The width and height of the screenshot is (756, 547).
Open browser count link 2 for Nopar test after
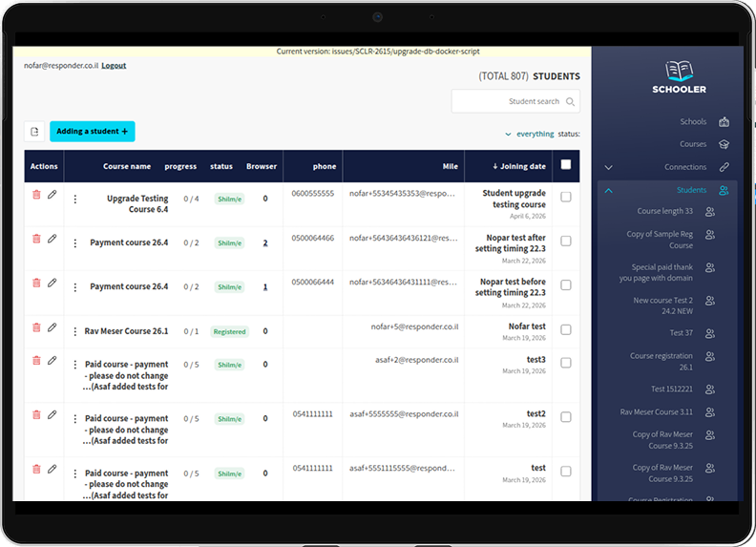tap(265, 243)
